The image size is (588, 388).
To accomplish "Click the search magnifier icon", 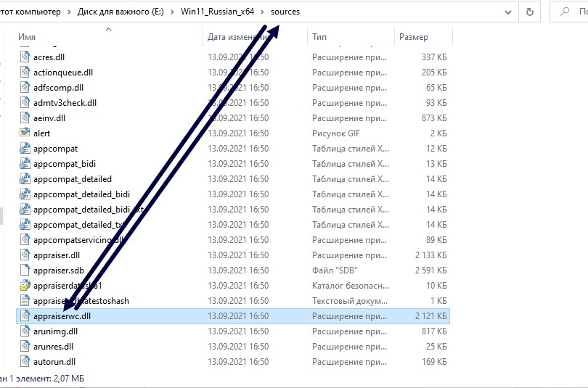I will pyautogui.click(x=564, y=12).
